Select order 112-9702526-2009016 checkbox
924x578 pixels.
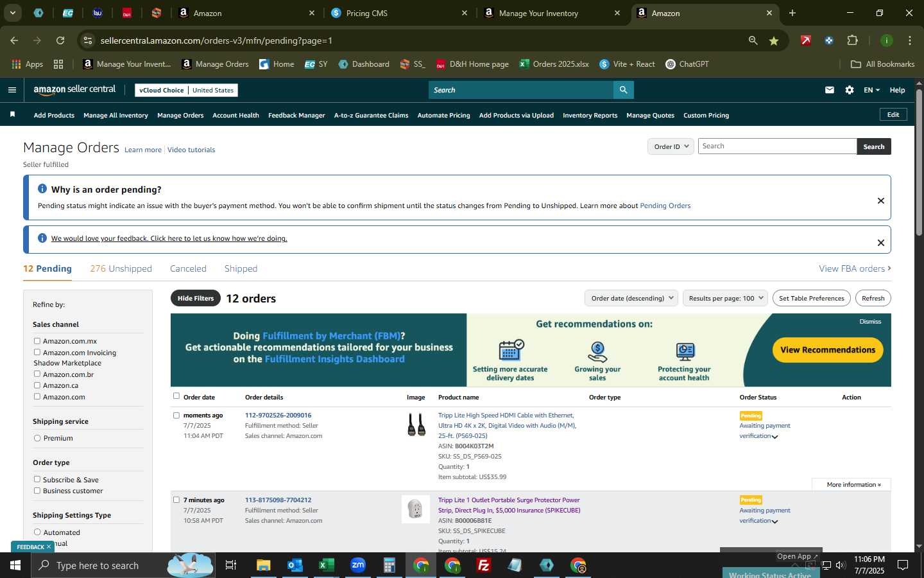click(176, 416)
